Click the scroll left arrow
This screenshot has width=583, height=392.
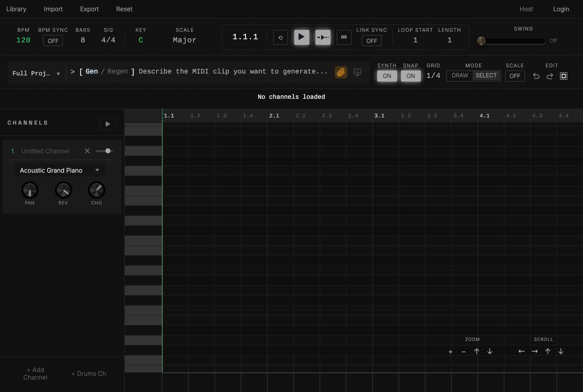click(x=522, y=351)
